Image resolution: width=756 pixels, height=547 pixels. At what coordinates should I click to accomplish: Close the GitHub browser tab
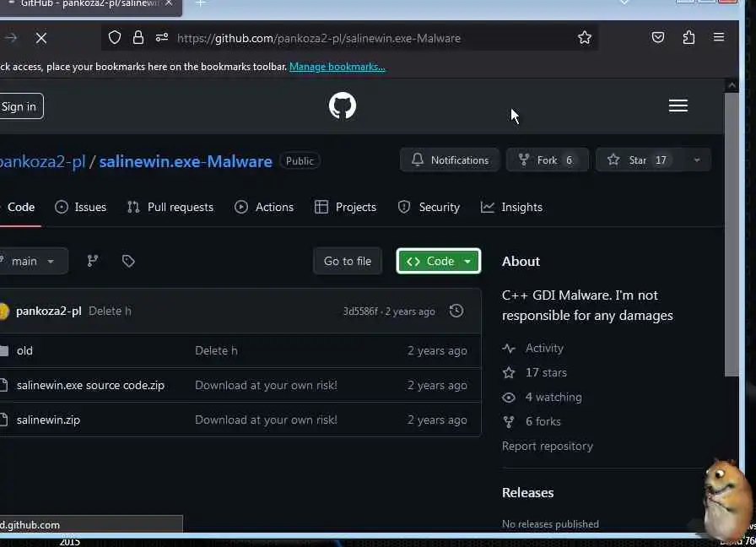(169, 3)
